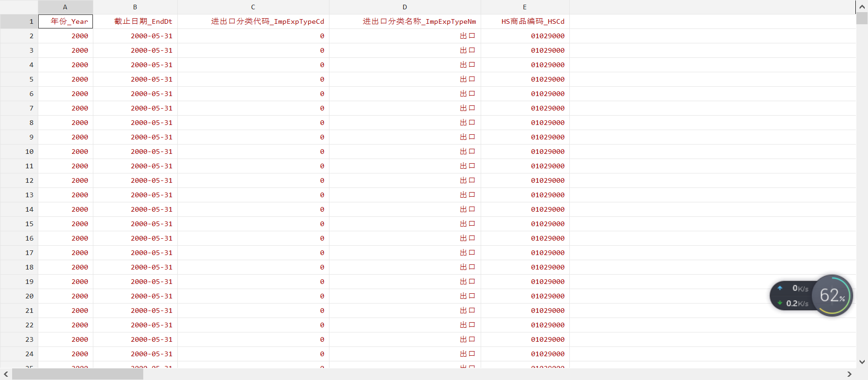Select the date 2000-05-31 in row 16
This screenshot has width=868, height=380.
point(135,238)
